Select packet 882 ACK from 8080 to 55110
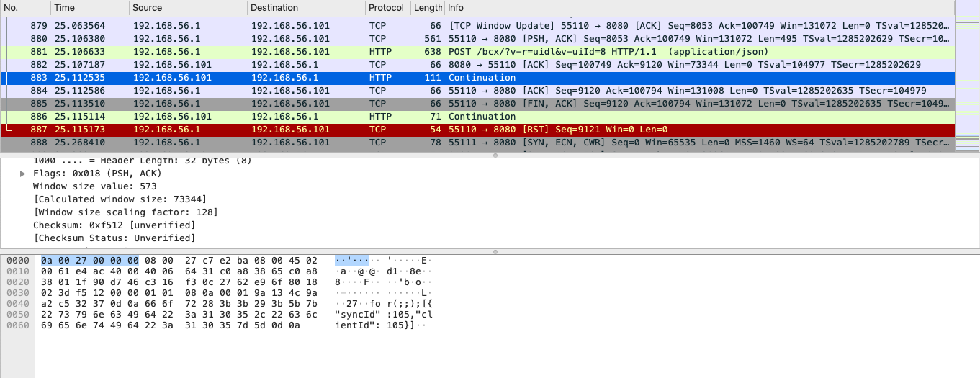 (x=477, y=65)
